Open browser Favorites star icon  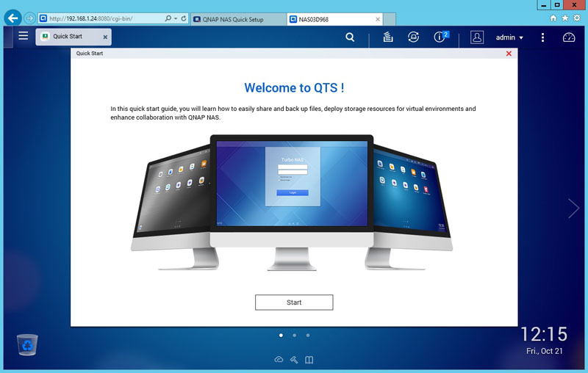tap(564, 18)
